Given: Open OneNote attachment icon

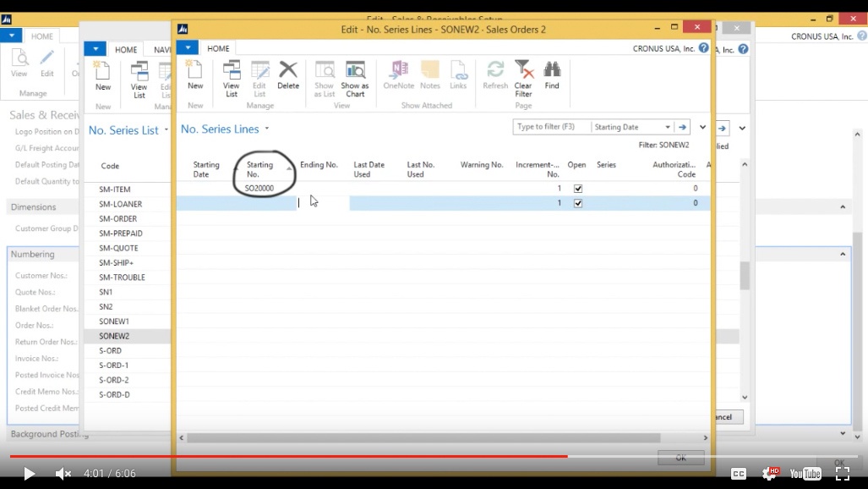Looking at the screenshot, I should 399,74.
